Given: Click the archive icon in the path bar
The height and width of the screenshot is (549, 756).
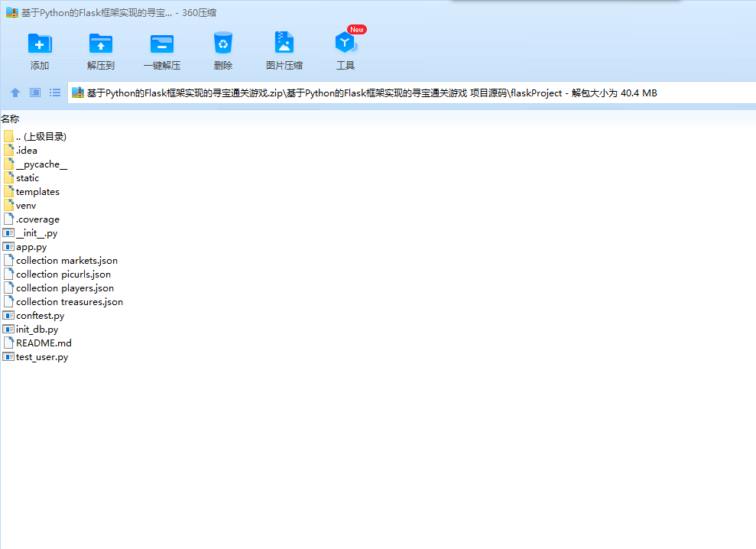Looking at the screenshot, I should 78,93.
